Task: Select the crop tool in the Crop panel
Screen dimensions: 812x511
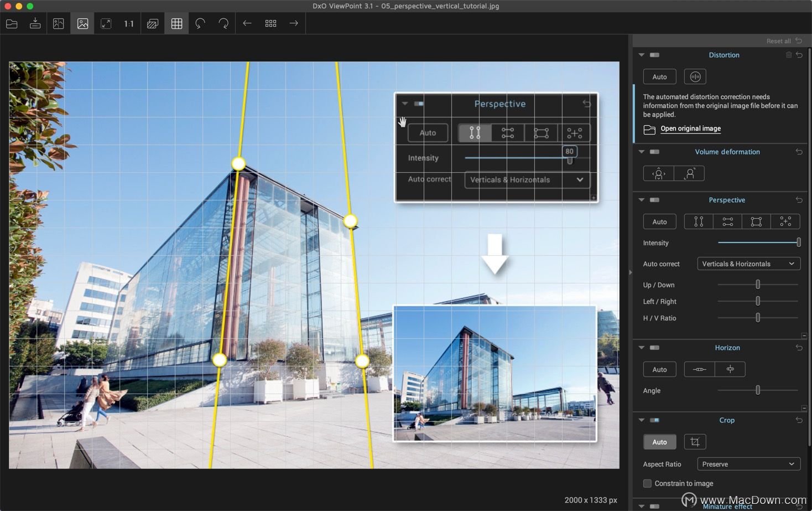Action: 695,441
